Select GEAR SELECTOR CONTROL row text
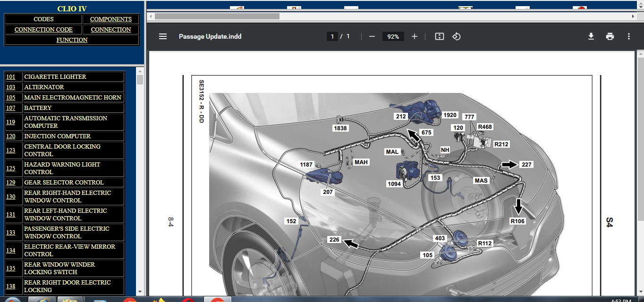 [64, 182]
